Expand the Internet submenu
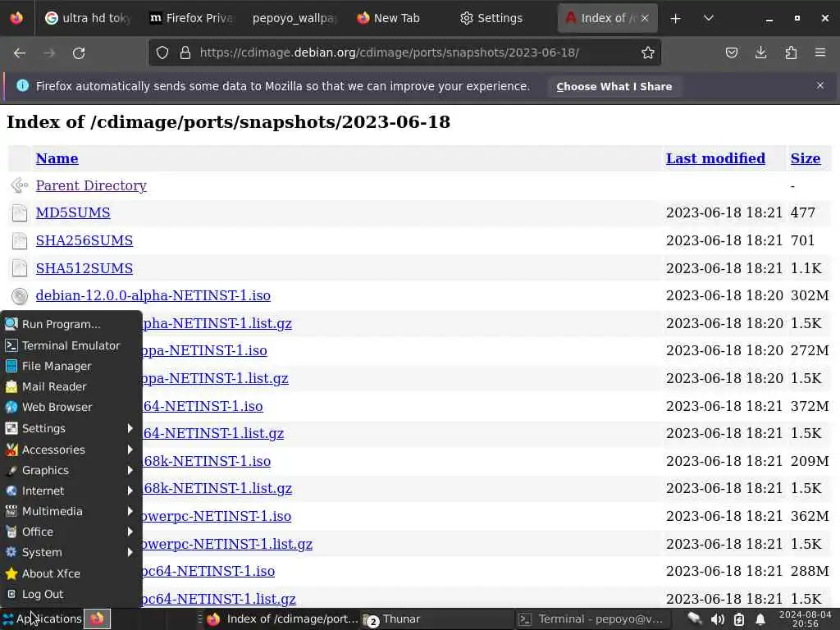Screen dimensions: 840x630 click(x=71, y=491)
